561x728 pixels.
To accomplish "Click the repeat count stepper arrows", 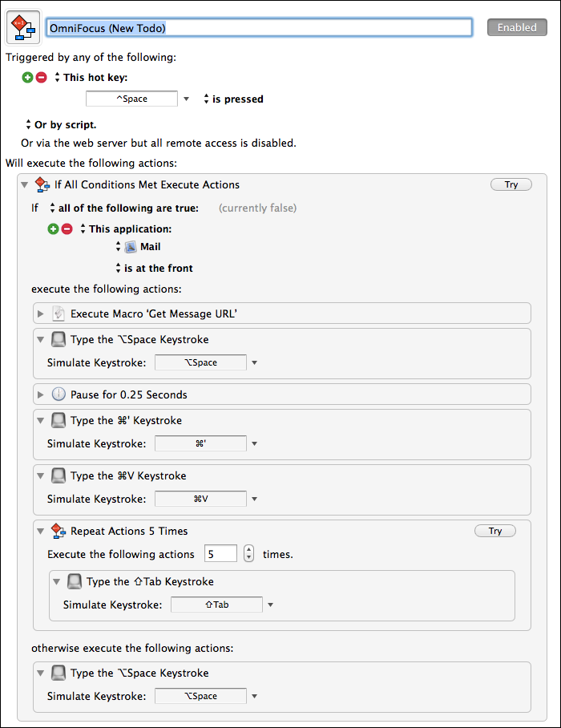I will [249, 553].
